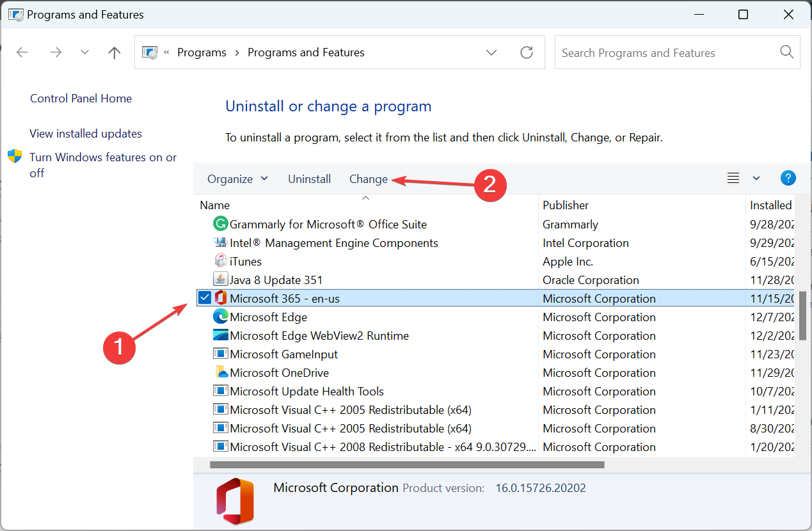Click the Uninstall toolbar button
The height and width of the screenshot is (531, 812).
coord(309,179)
